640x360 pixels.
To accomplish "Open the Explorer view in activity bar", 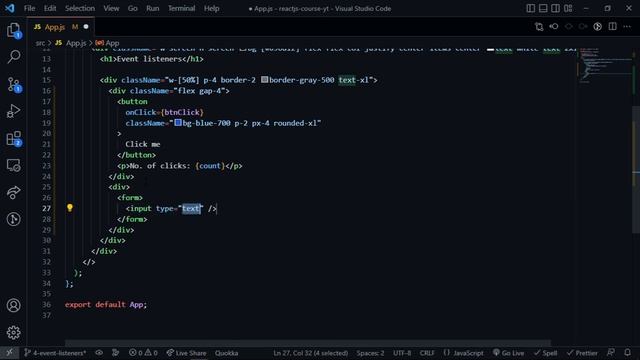I will point(13,31).
